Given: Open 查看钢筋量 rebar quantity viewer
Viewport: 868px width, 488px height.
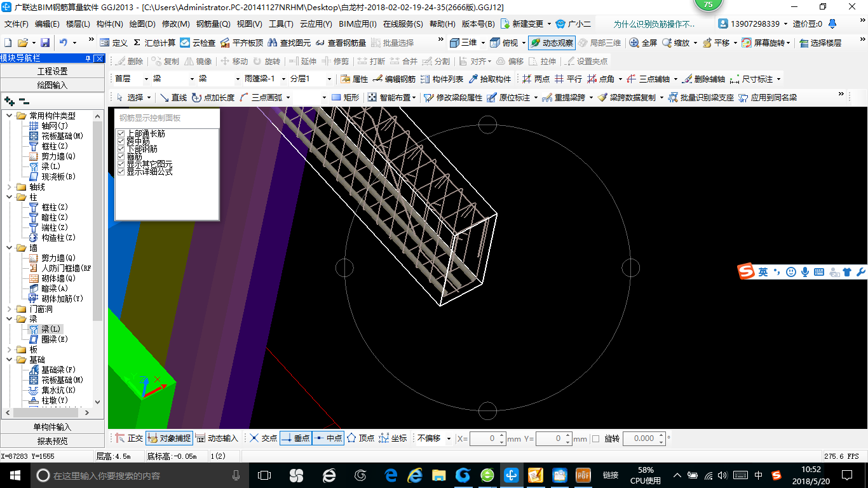Looking at the screenshot, I should (341, 43).
